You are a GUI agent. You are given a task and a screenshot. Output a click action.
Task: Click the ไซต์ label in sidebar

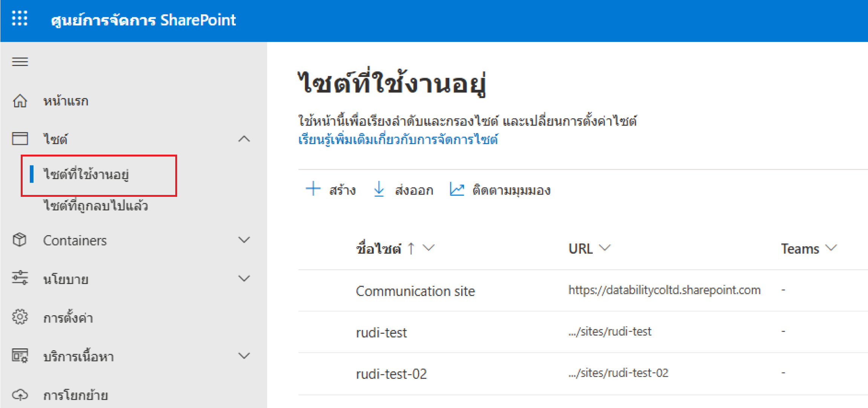tap(55, 139)
